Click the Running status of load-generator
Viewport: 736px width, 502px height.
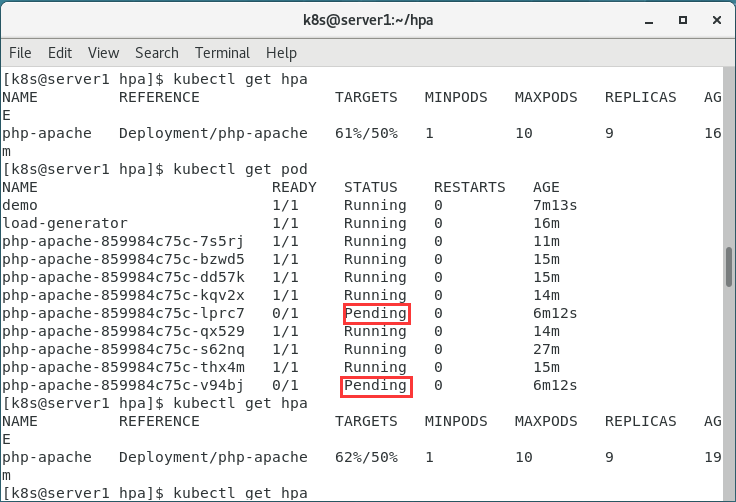coord(375,223)
